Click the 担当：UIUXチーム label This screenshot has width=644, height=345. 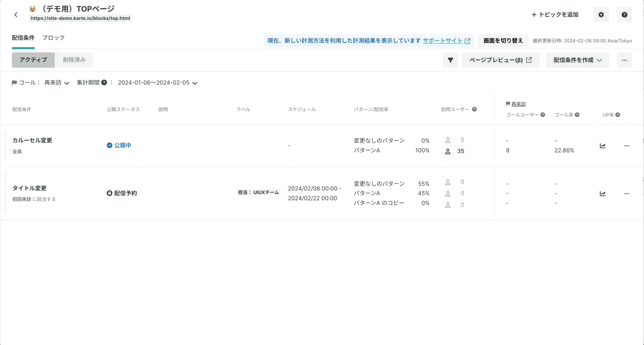(259, 192)
